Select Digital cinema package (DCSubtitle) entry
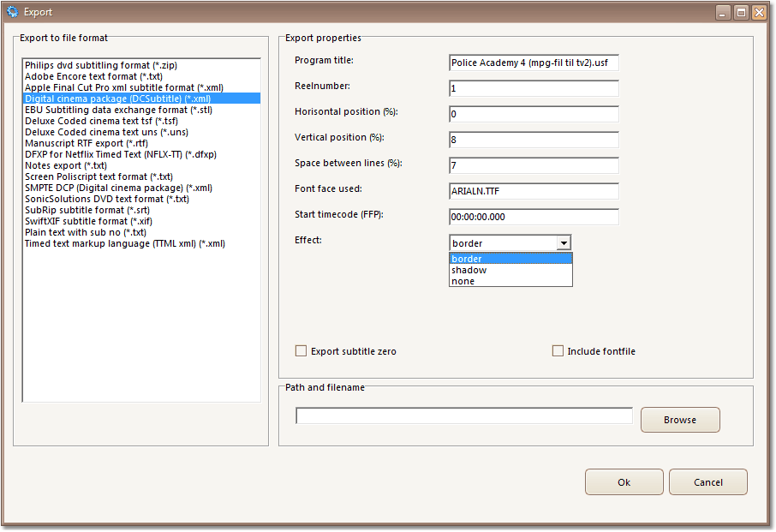The image size is (776, 532). tap(141, 99)
